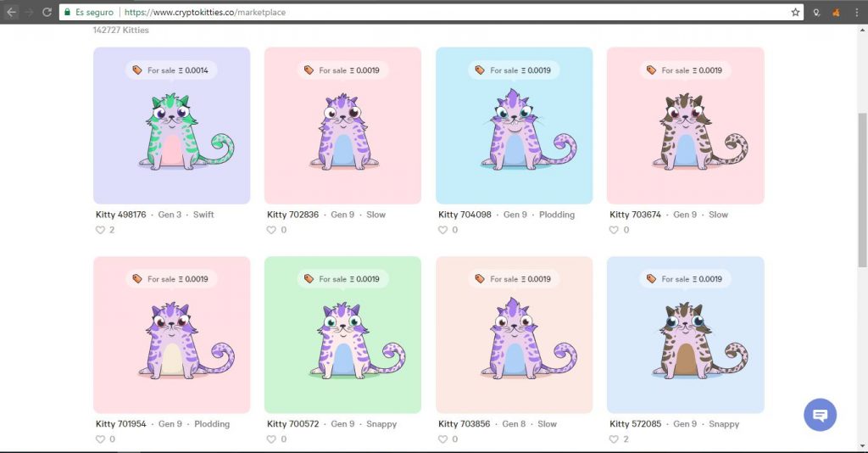
Task: Reload the page with the refresh icon
Action: pos(47,12)
